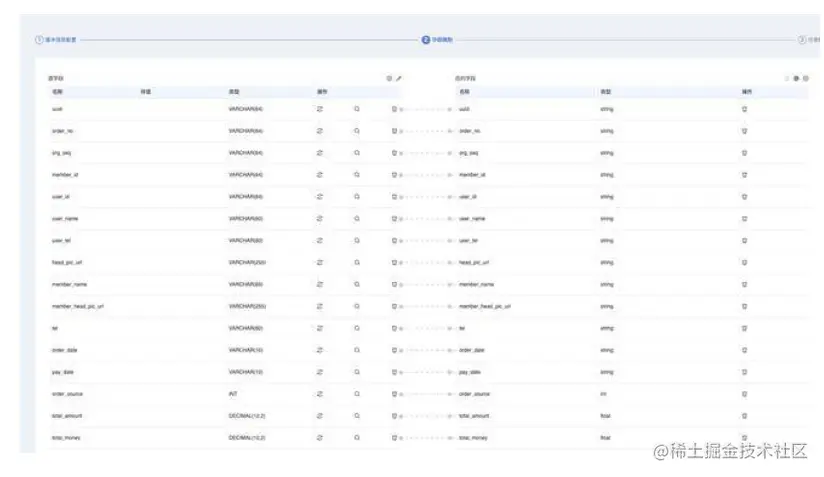Click swap icon in source head_pic_url row
Screen dimensions: 824x477
pyautogui.click(x=320, y=263)
